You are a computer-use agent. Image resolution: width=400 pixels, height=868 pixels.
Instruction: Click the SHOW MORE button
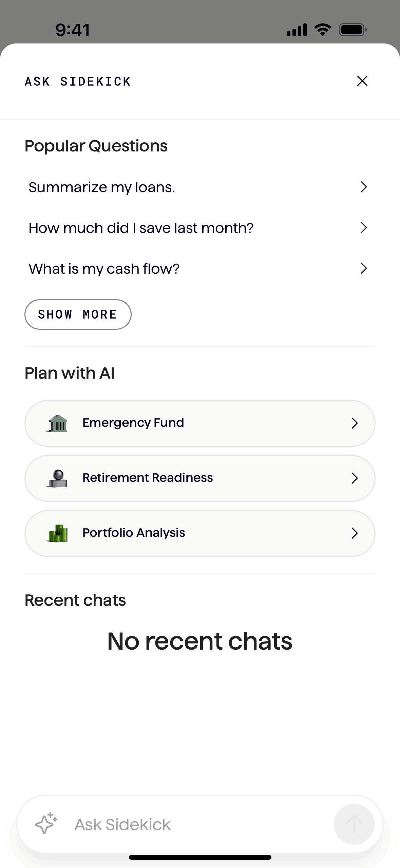click(78, 314)
